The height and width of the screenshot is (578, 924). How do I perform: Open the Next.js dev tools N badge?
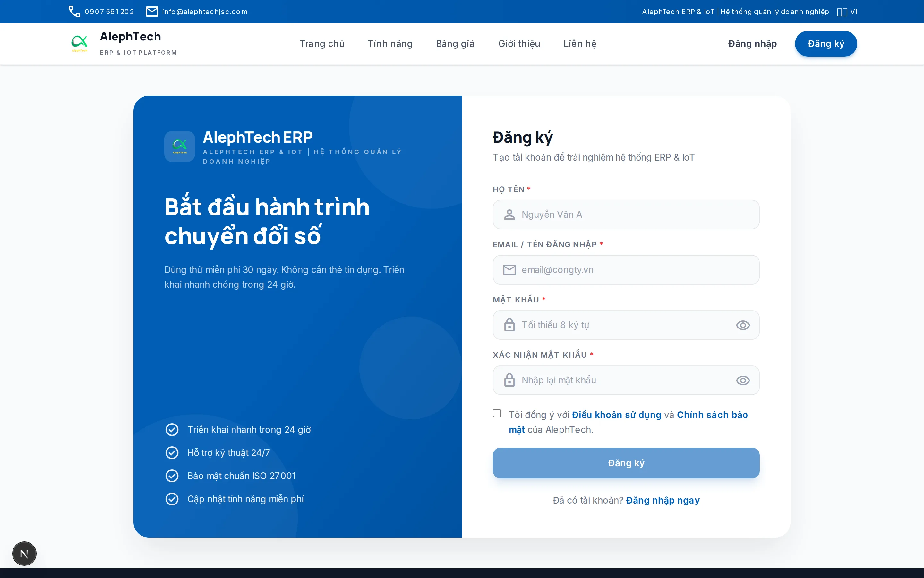coord(24,554)
